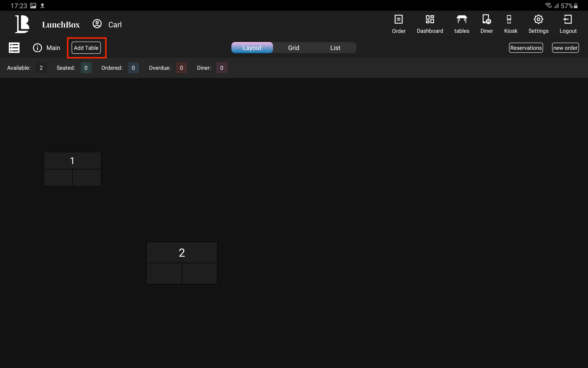The width and height of the screenshot is (588, 368).
Task: Select the Layout view toggle
Action: click(252, 48)
